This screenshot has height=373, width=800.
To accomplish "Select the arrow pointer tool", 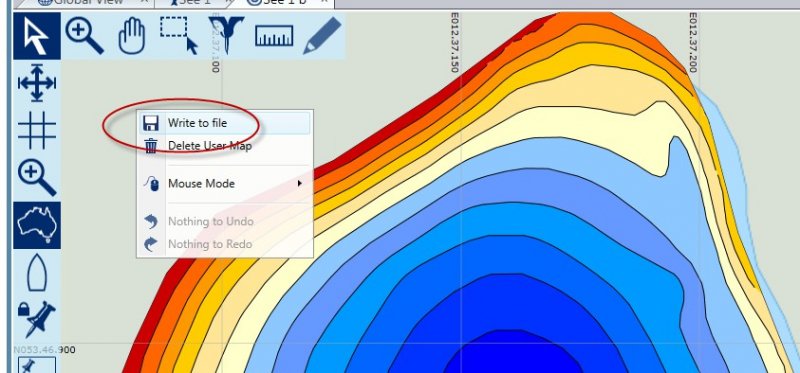I will (x=37, y=36).
